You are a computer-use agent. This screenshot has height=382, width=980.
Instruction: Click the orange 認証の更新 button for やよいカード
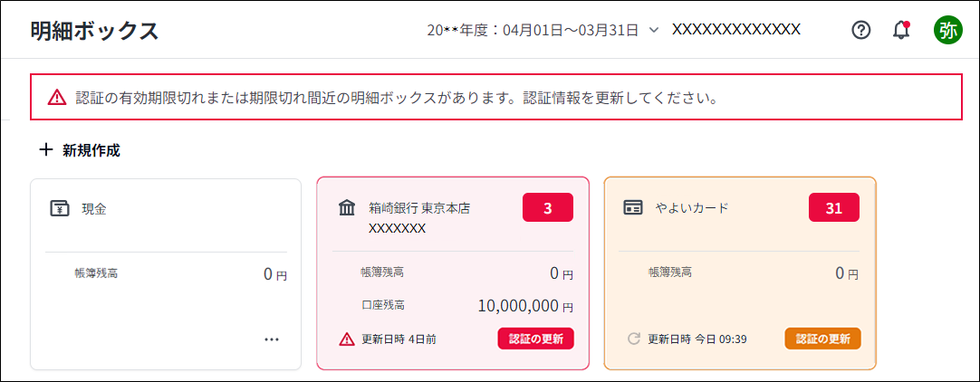pos(822,339)
